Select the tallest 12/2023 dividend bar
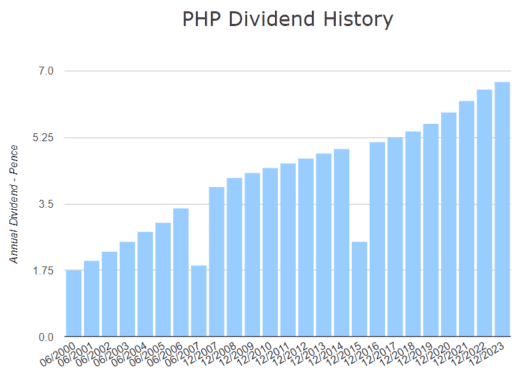531x373 pixels. [502, 209]
